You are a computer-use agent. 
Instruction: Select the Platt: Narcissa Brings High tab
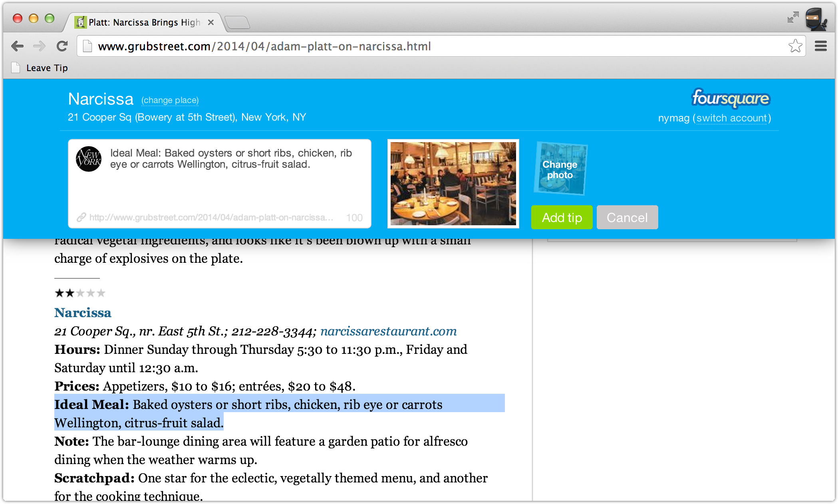(x=145, y=22)
